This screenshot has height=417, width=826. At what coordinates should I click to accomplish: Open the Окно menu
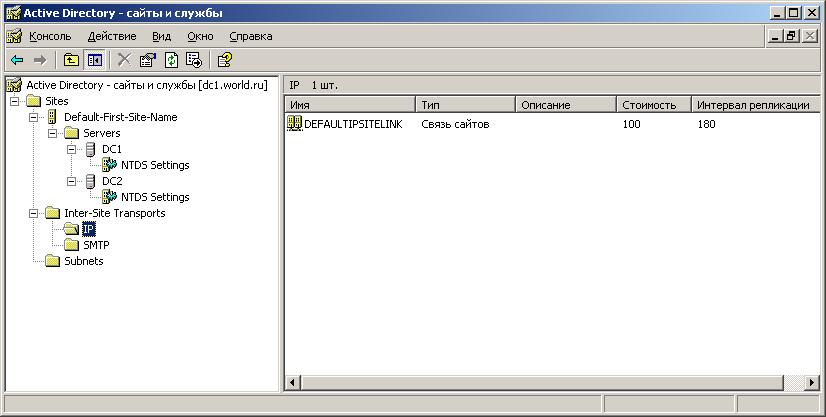point(200,36)
